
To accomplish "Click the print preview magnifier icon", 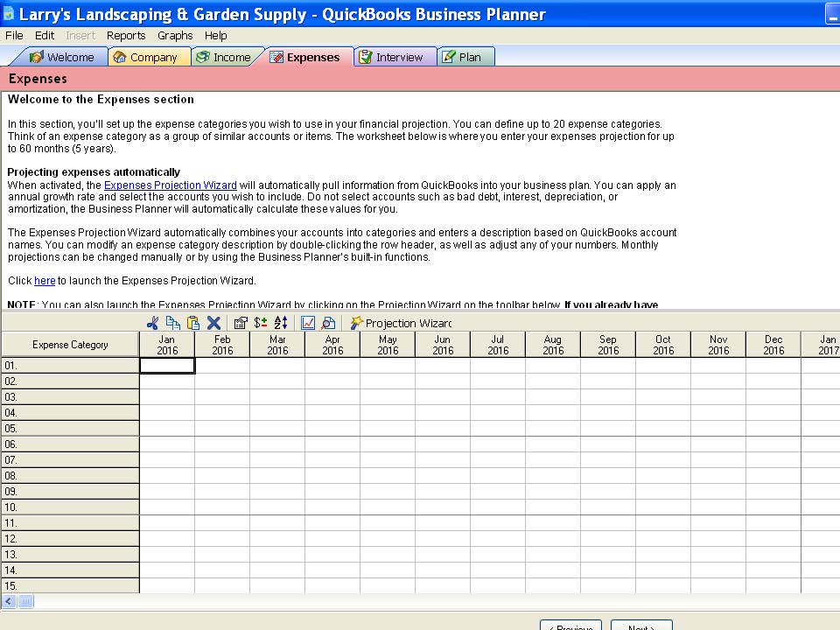I will pyautogui.click(x=328, y=323).
